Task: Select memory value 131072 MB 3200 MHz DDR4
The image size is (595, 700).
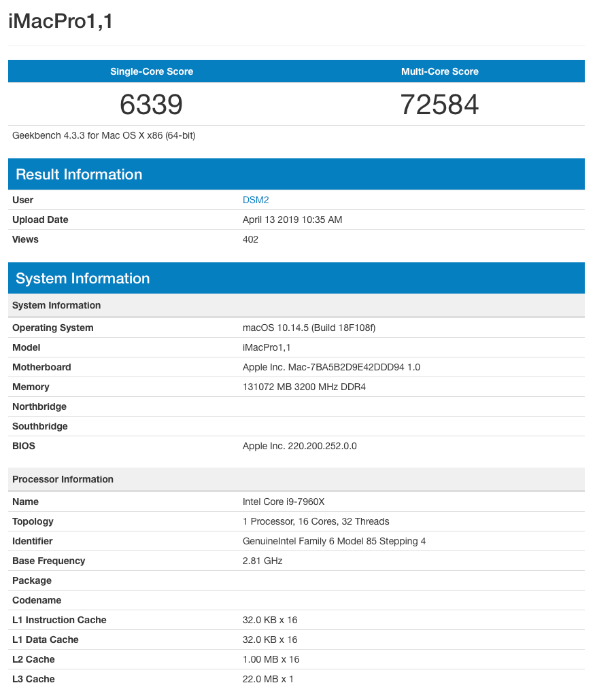Action: pos(304,387)
